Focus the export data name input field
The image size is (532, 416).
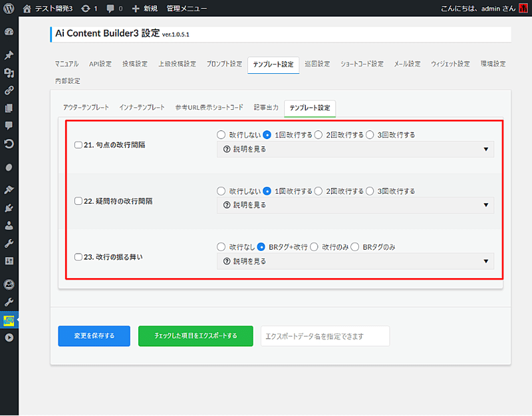coord(325,336)
